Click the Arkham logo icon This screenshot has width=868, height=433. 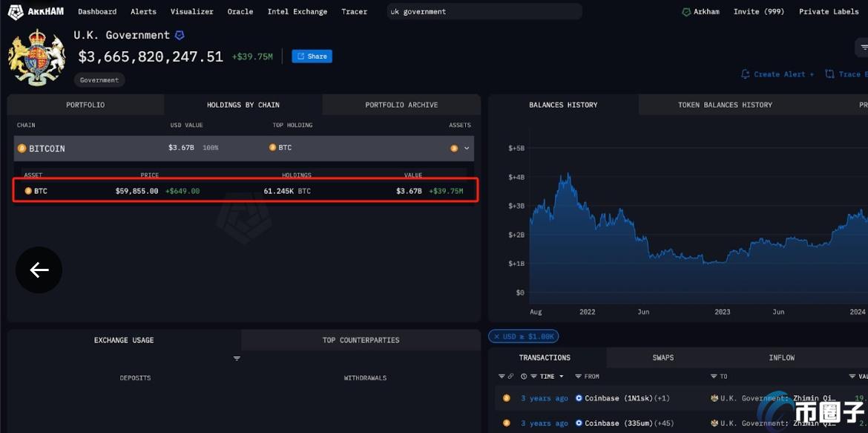(16, 12)
